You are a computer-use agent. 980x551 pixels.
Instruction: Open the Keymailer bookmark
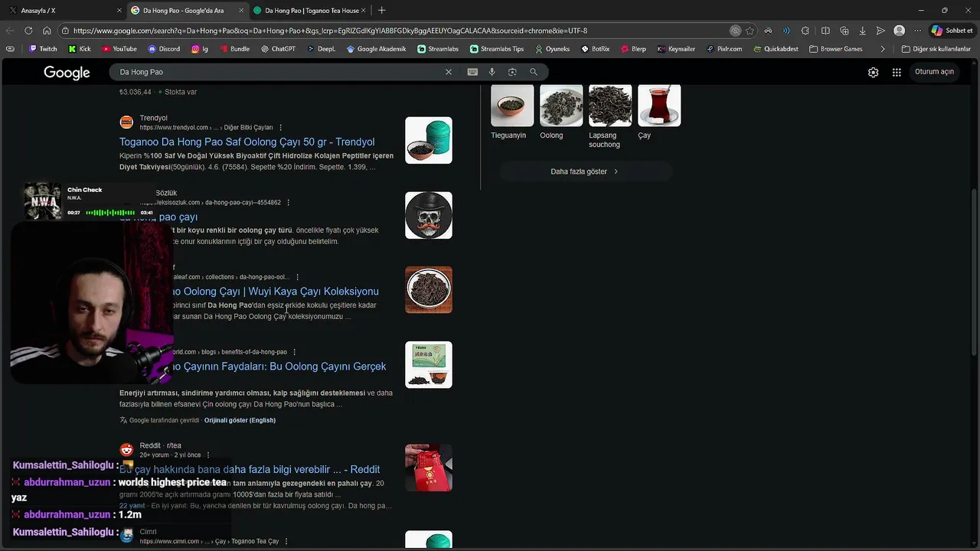pyautogui.click(x=676, y=49)
